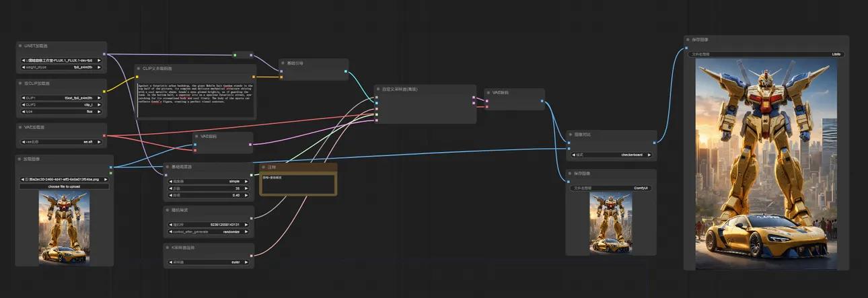Open the vae名称 ae.sft combo
Image resolution: width=868 pixels, height=298 pixels.
[62, 142]
